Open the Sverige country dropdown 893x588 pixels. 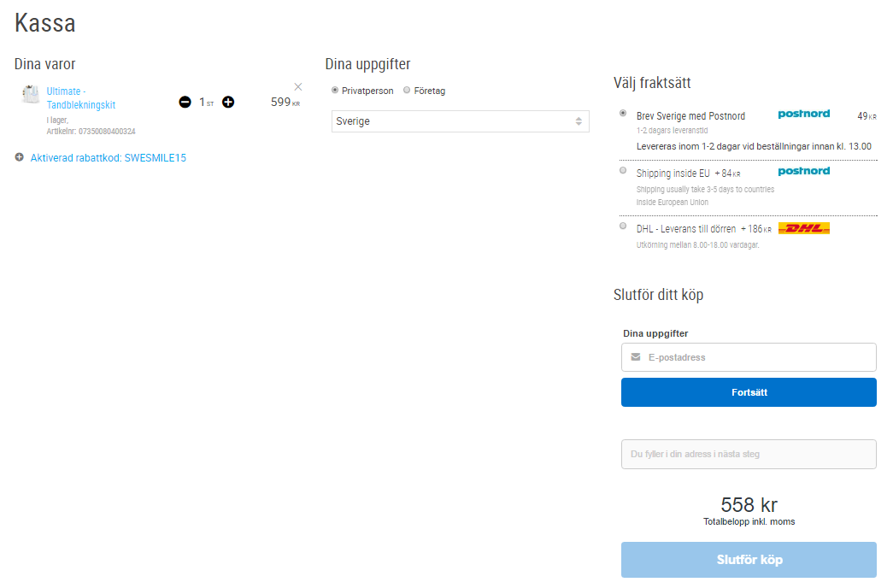click(x=460, y=121)
